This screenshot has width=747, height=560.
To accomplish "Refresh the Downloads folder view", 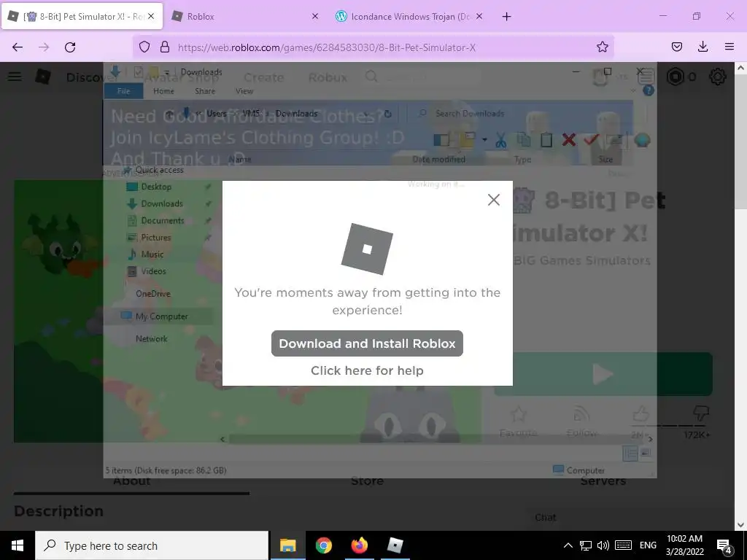I will [388, 114].
